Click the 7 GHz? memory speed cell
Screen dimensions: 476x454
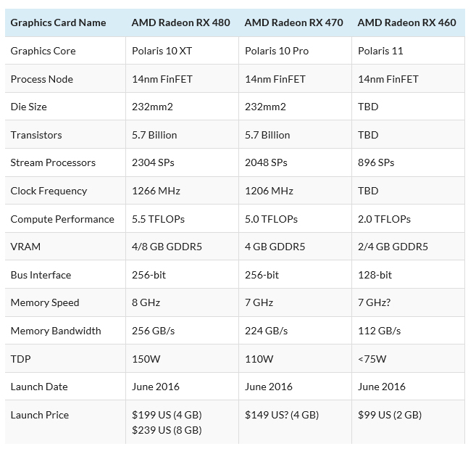coord(375,302)
